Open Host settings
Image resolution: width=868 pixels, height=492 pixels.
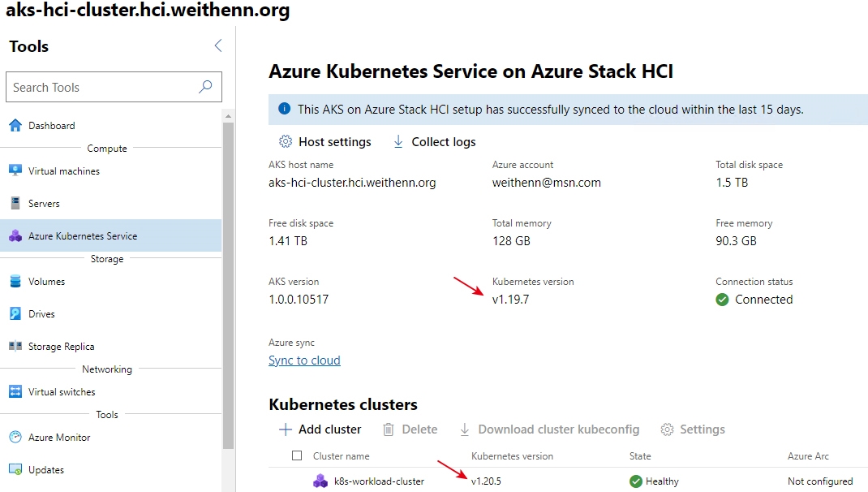coord(325,142)
